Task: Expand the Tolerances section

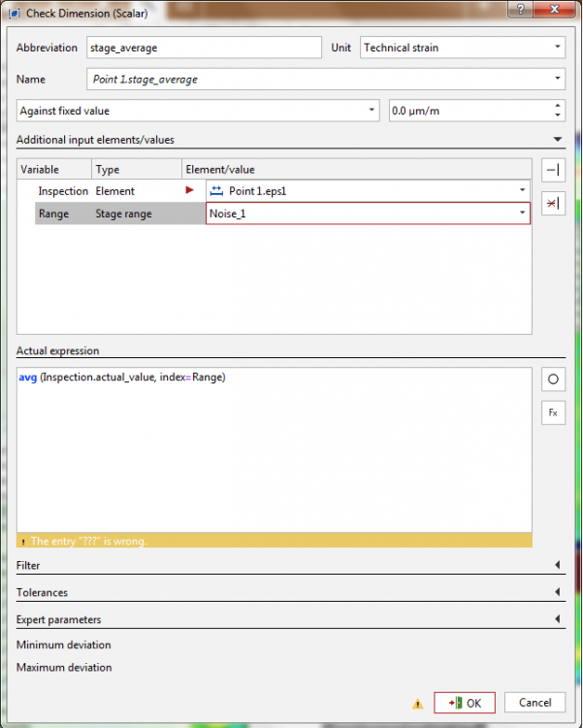Action: tap(558, 592)
